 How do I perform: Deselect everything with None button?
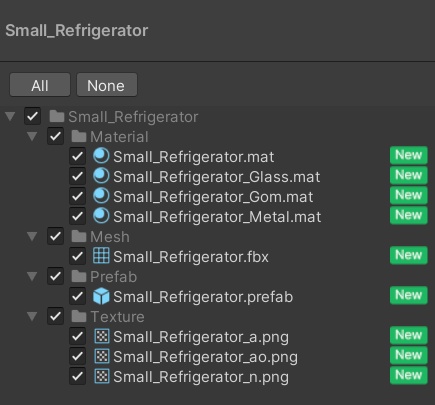[x=107, y=85]
